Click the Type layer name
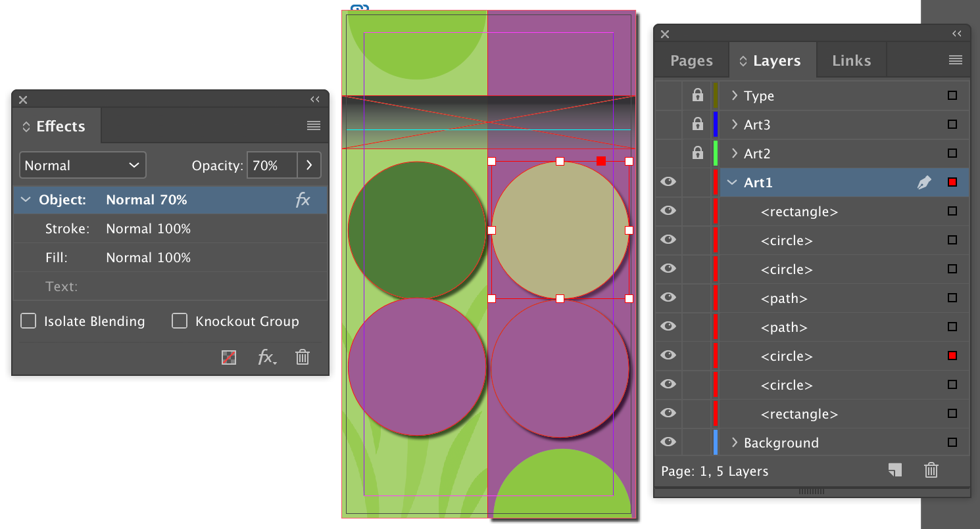The width and height of the screenshot is (980, 529). tap(759, 96)
